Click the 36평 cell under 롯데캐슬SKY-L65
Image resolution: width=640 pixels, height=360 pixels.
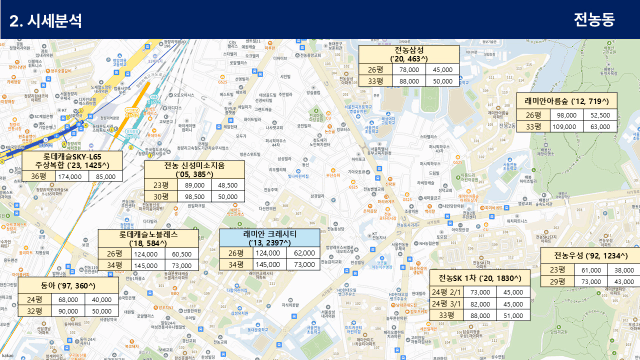tap(38, 176)
